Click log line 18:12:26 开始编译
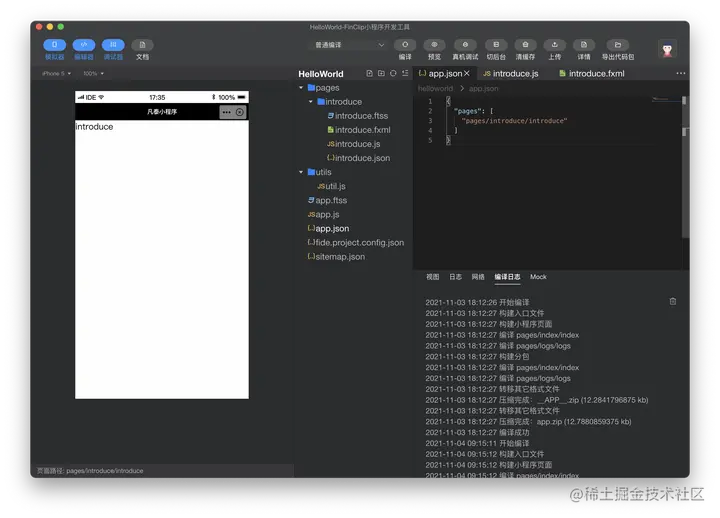 [x=477, y=302]
